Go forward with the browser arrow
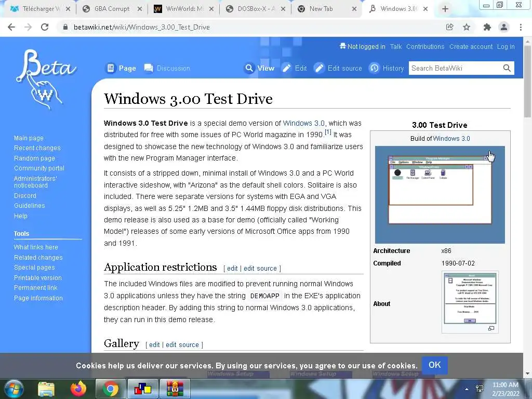 28,27
